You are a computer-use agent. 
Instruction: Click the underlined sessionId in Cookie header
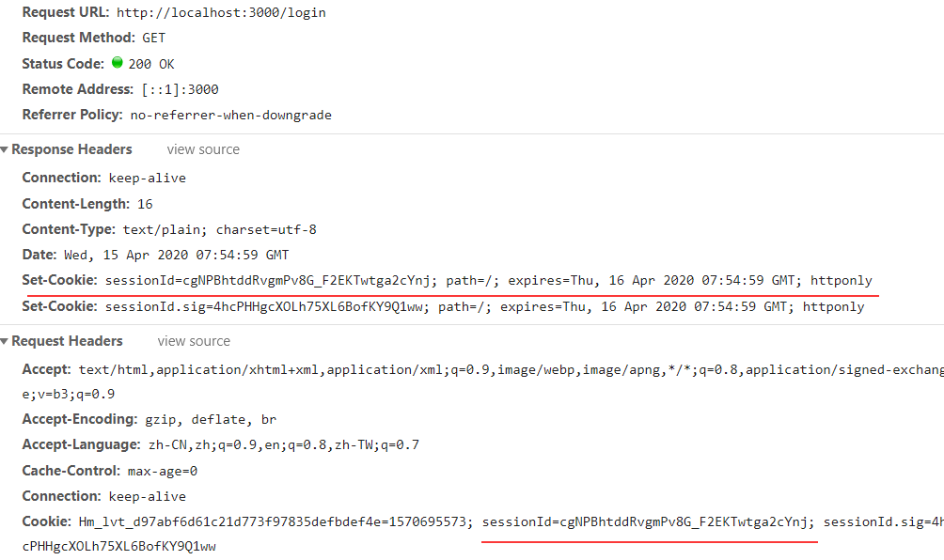point(648,522)
